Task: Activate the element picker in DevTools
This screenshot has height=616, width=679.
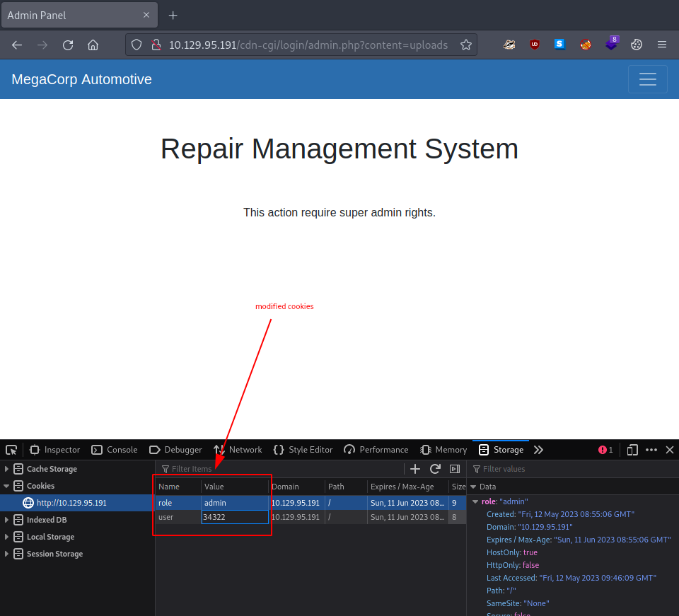Action: 11,450
